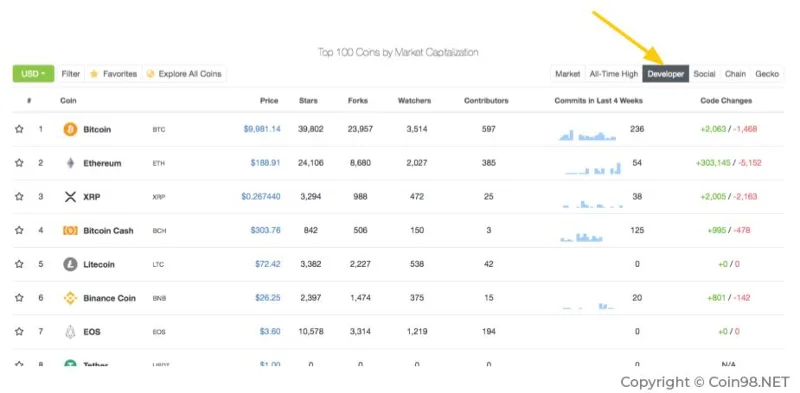Click Bitcoin stars value 39,802

click(311, 129)
